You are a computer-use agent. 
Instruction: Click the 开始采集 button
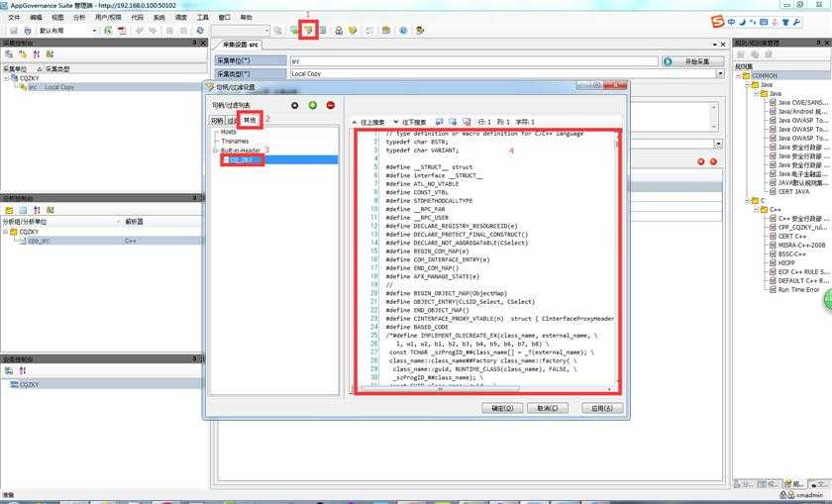point(693,61)
